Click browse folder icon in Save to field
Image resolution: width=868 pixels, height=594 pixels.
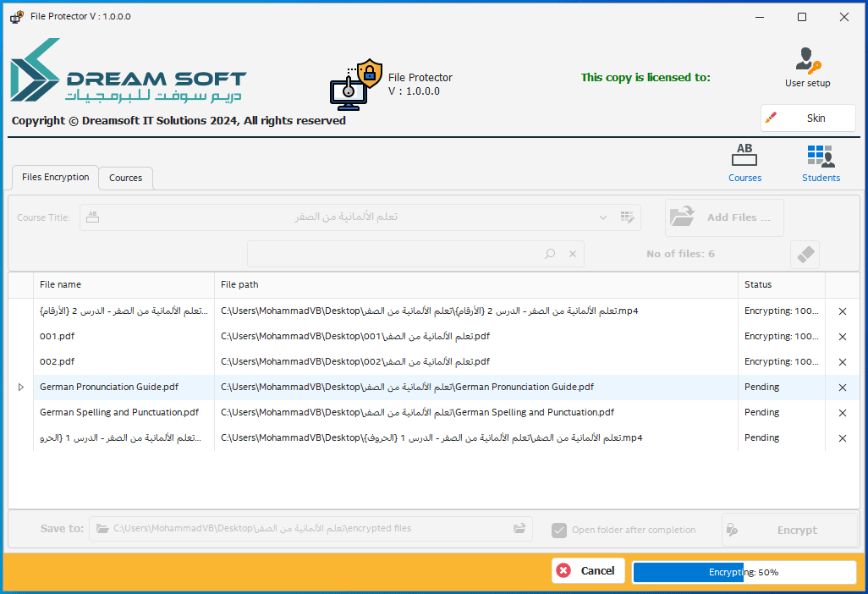519,528
